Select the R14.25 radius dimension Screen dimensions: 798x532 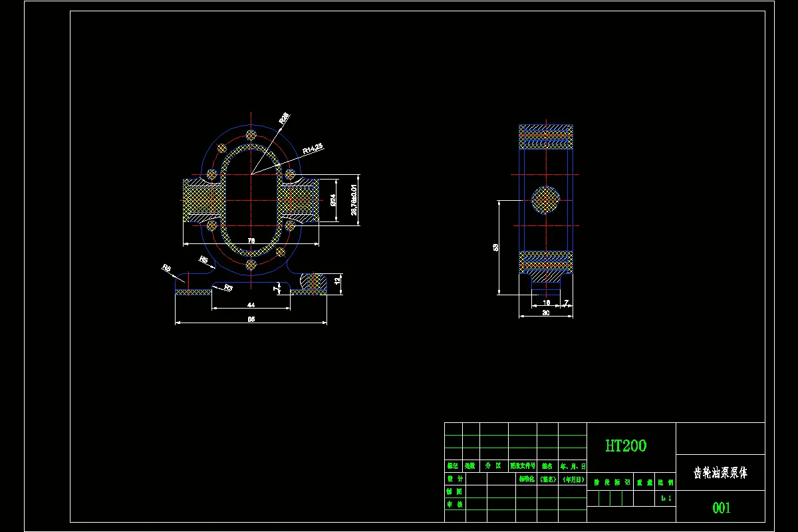[312, 149]
